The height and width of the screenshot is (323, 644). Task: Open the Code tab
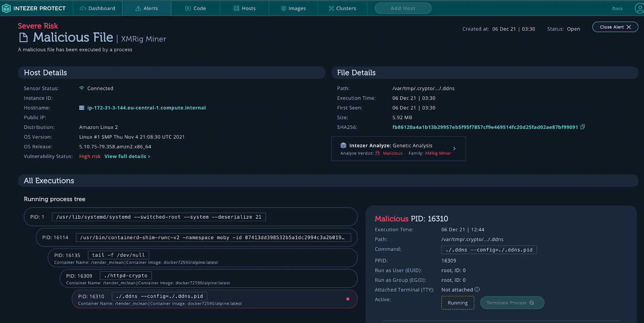(x=196, y=8)
